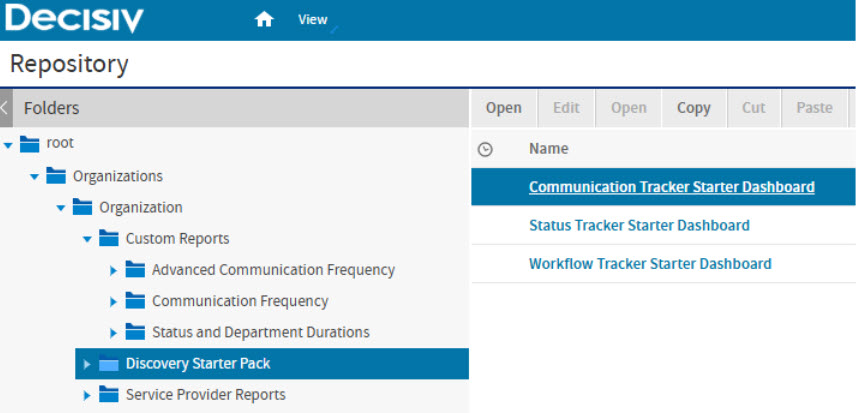Click the Paste toolbar button
The width and height of the screenshot is (858, 413).
coord(814,108)
